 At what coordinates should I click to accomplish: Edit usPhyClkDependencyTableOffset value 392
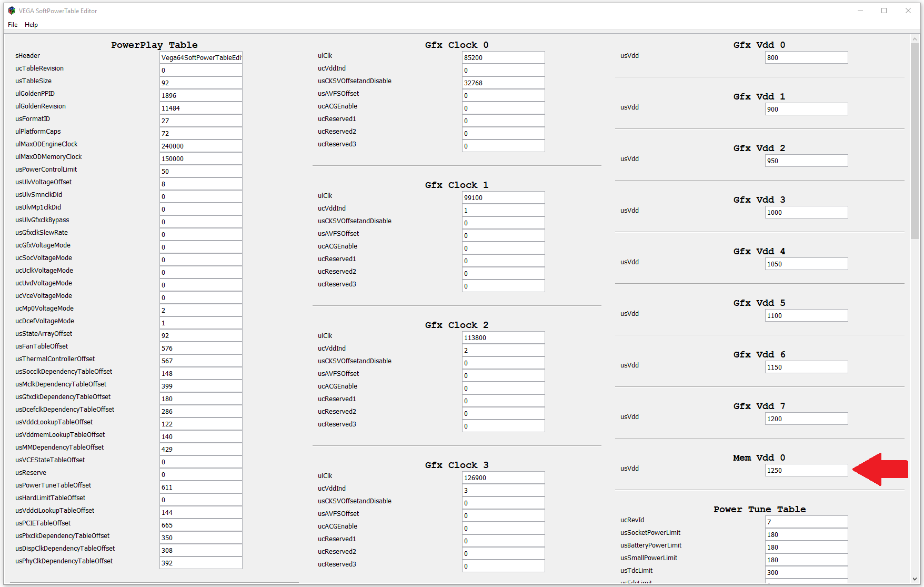201,563
